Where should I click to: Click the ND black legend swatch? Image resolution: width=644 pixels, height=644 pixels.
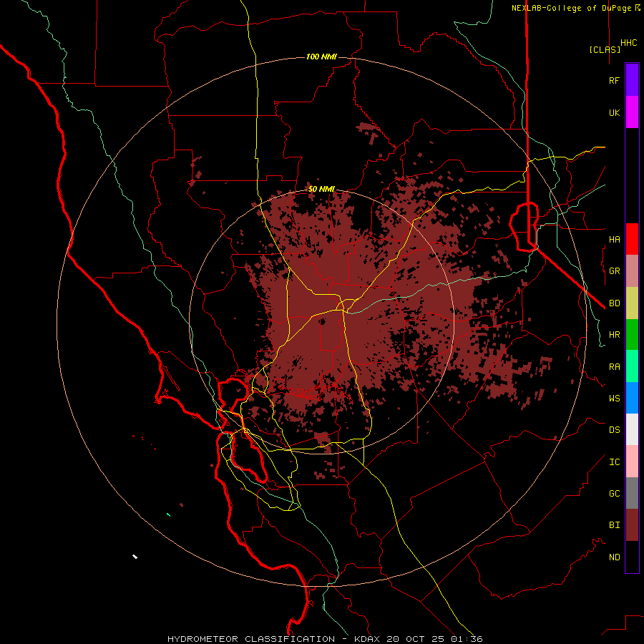pos(632,557)
